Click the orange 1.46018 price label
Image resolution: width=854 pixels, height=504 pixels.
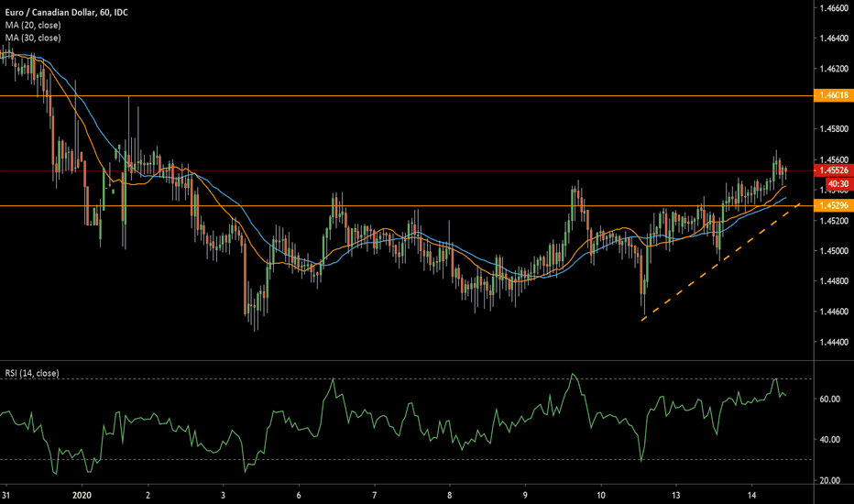pyautogui.click(x=834, y=95)
